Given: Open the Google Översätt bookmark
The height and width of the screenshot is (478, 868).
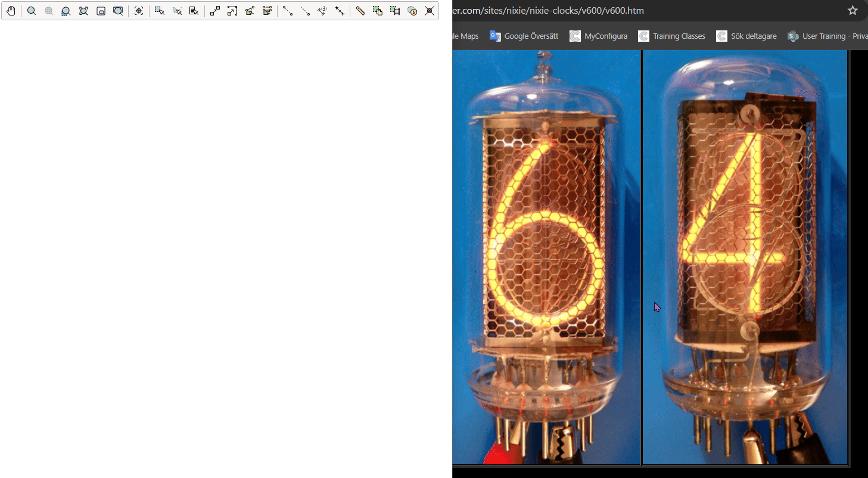Looking at the screenshot, I should click(524, 36).
